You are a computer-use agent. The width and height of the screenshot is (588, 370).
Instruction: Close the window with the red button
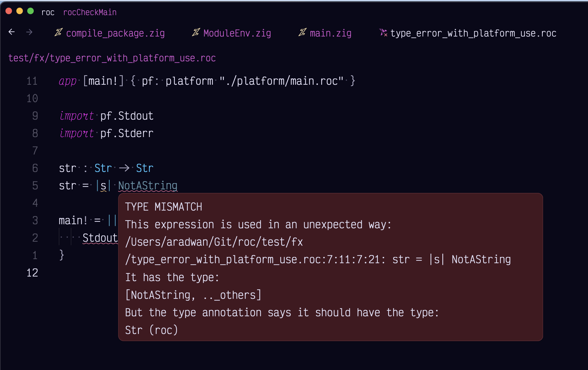point(9,11)
